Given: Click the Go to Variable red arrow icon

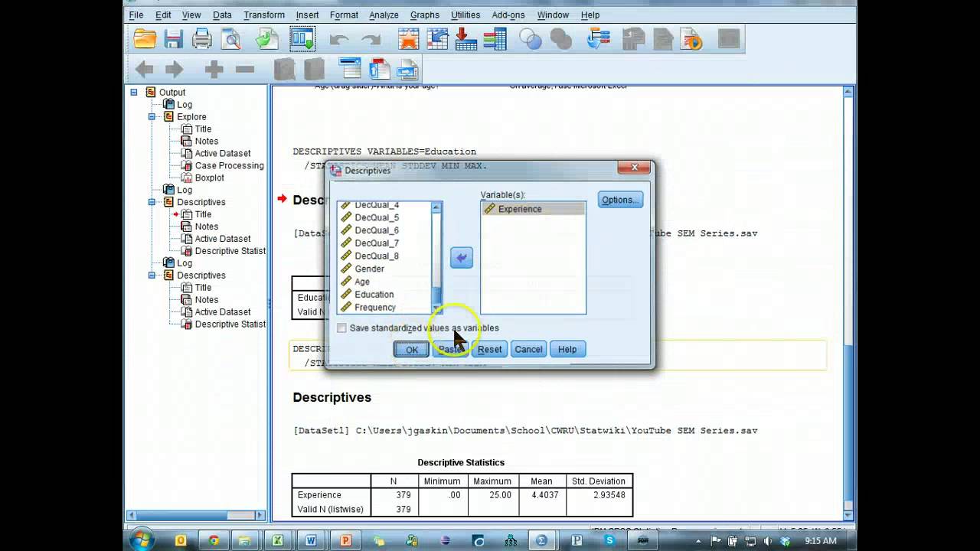Looking at the screenshot, I should click(465, 39).
